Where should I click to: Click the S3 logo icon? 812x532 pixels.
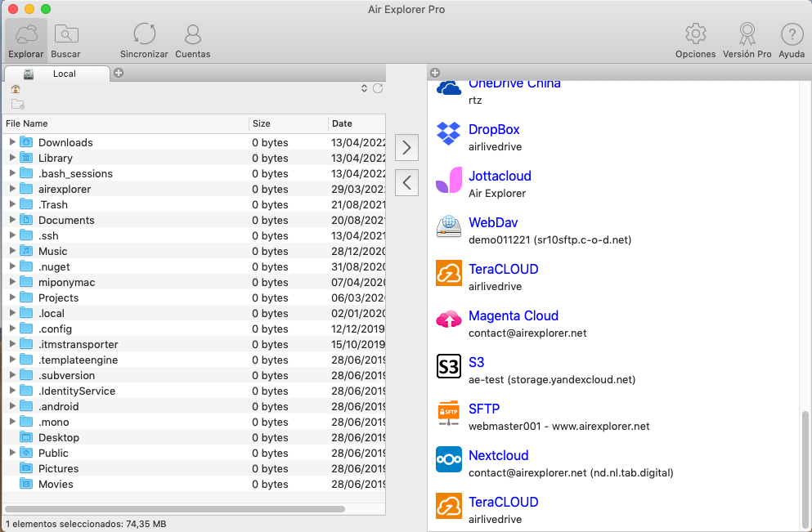[448, 366]
